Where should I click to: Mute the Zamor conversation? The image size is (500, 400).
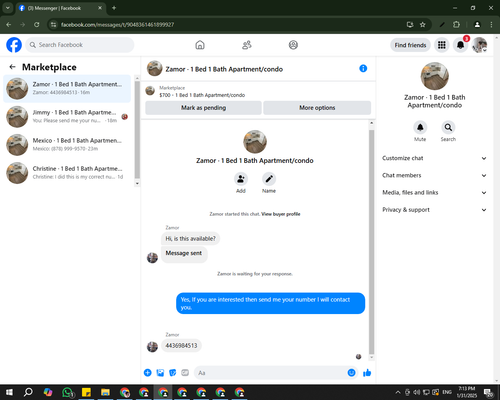(x=420, y=127)
